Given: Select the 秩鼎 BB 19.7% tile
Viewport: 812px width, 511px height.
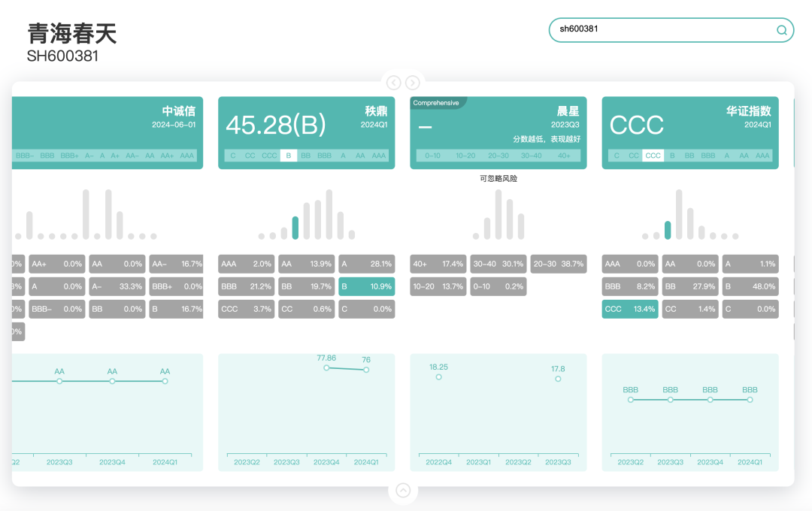Looking at the screenshot, I should (x=307, y=286).
